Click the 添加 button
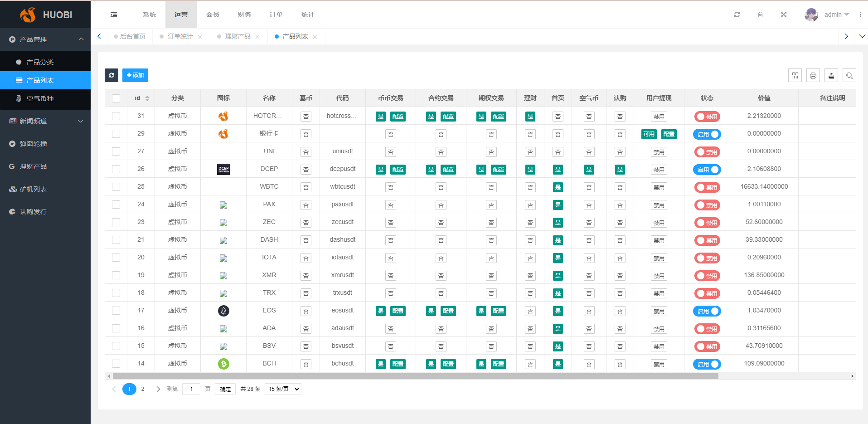Image resolution: width=868 pixels, height=424 pixels. point(135,75)
